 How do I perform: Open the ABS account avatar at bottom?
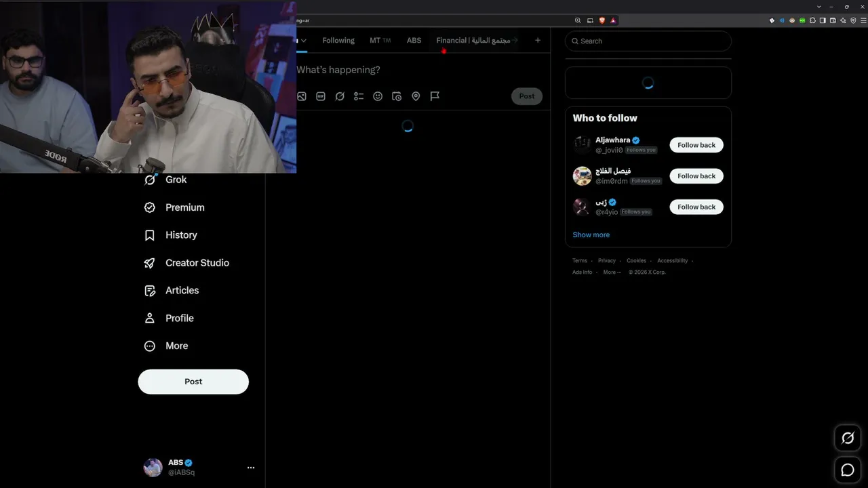(153, 468)
